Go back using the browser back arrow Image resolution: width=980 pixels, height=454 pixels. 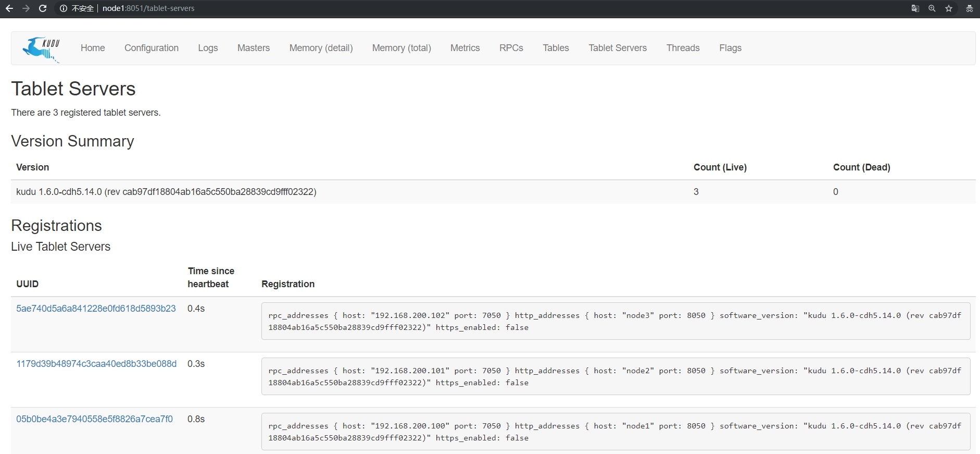(x=9, y=8)
